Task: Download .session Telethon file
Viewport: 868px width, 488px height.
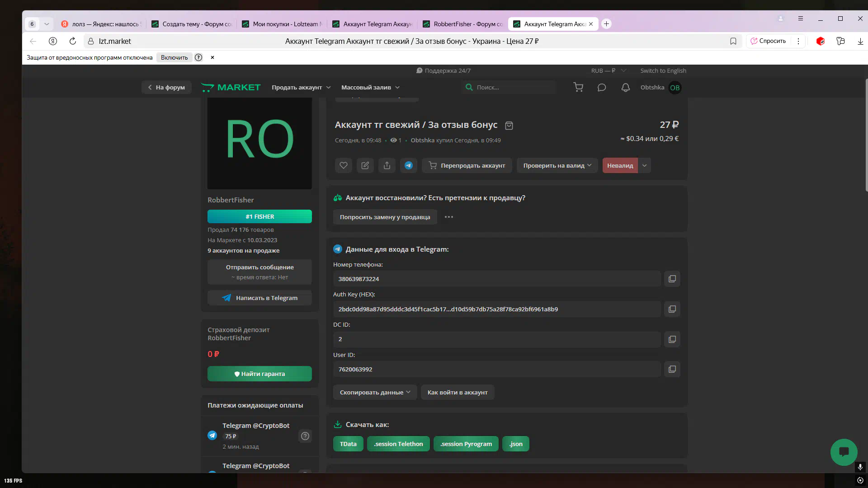Action: 398,444
